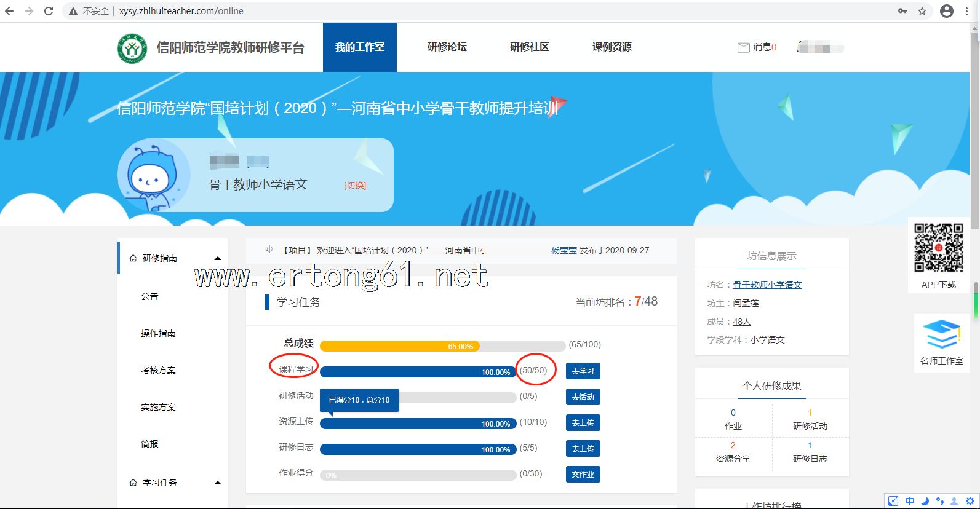Switch to the 研修论坛 tab

(447, 47)
